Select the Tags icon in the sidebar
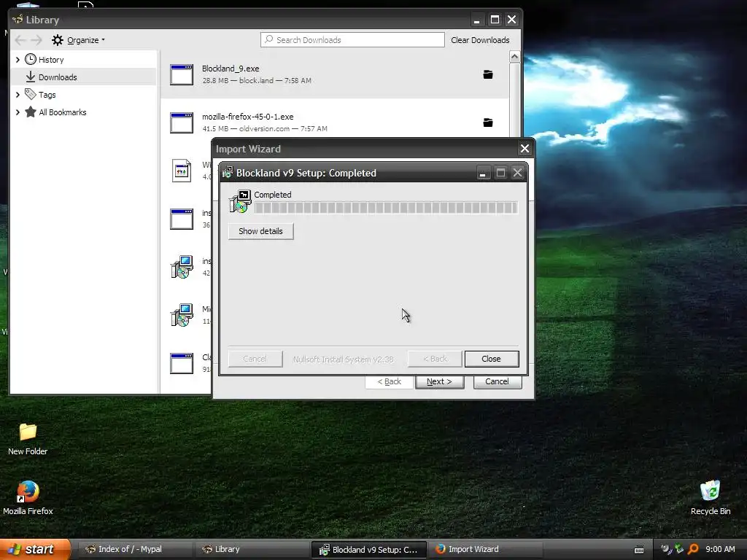The image size is (747, 560). click(31, 94)
